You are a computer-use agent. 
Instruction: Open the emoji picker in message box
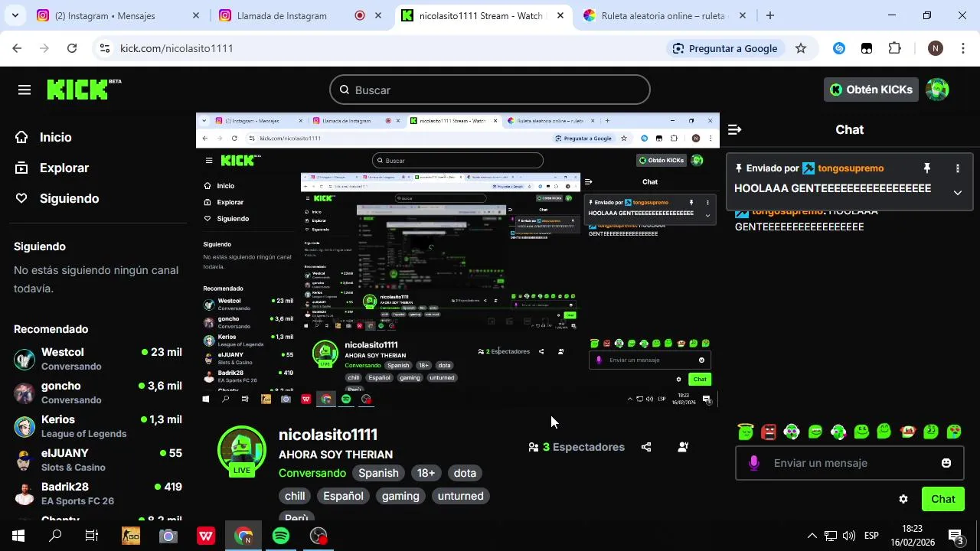[x=946, y=463]
